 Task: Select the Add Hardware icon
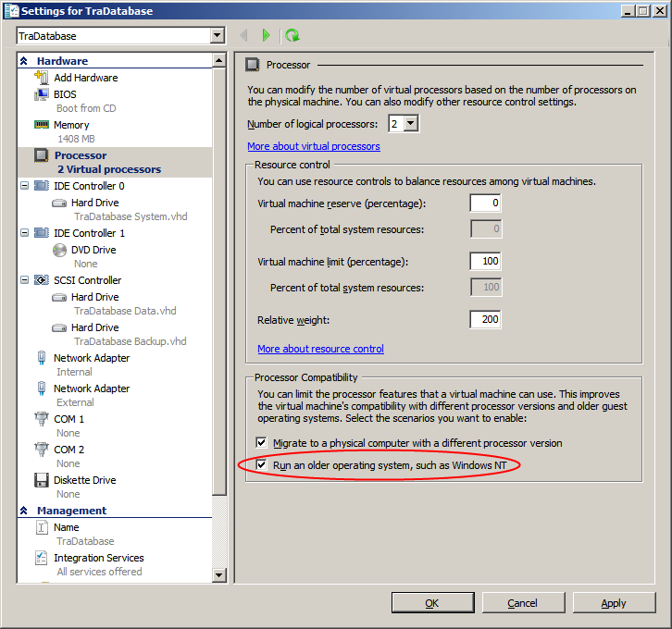click(41, 78)
